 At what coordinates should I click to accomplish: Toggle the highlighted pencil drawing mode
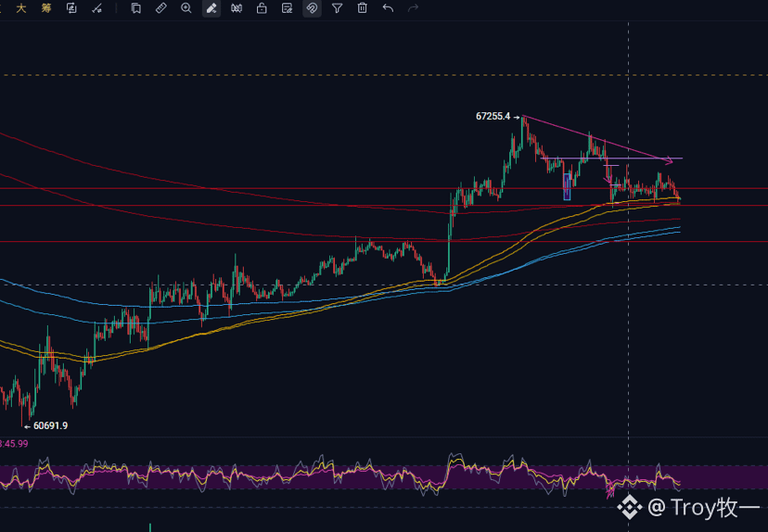(211, 8)
